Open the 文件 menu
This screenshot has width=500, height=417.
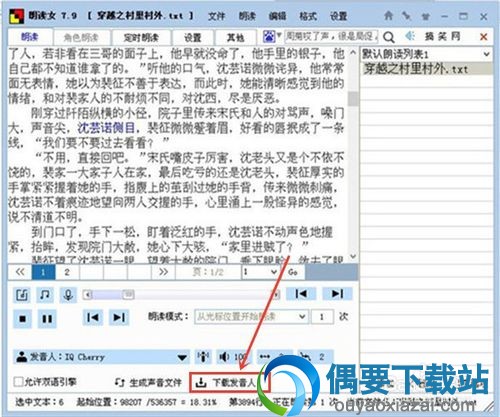tap(217, 16)
